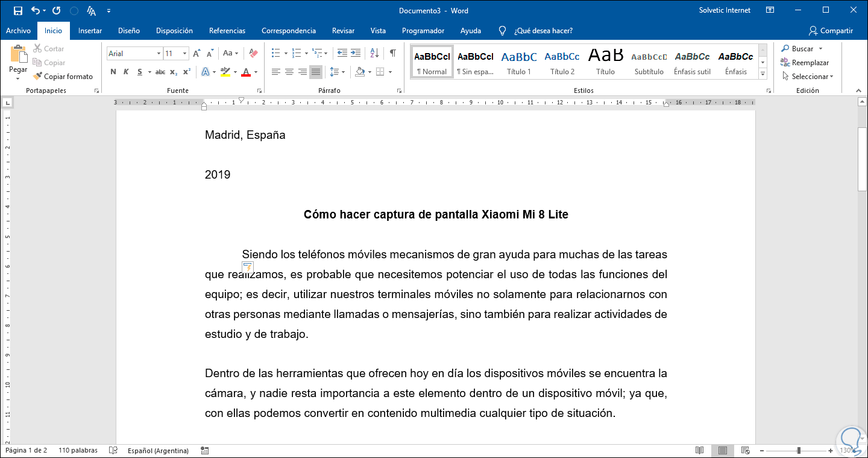The image size is (868, 458).
Task: Open the Arial font name dropdown
Action: point(159,54)
